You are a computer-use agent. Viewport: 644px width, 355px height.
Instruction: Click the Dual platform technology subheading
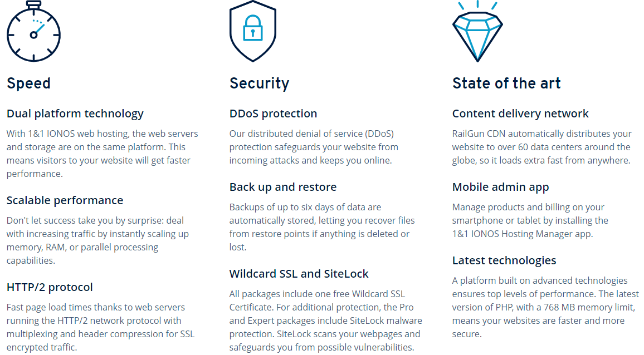[x=75, y=114]
